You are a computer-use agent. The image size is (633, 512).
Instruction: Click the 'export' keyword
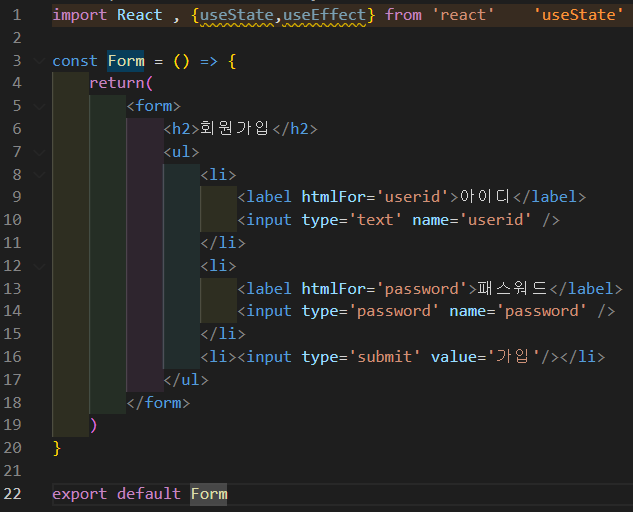tap(80, 494)
